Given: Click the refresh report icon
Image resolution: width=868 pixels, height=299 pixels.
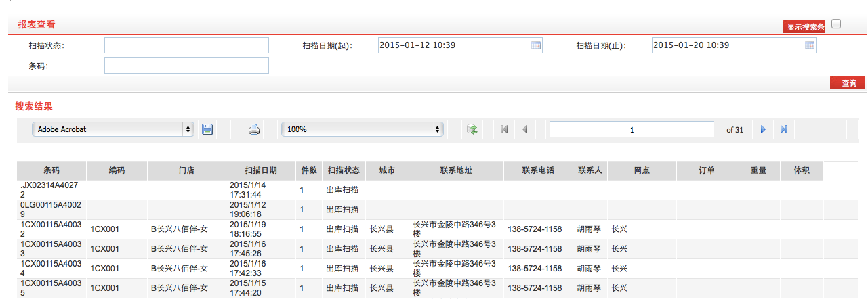Looking at the screenshot, I should coord(472,129).
